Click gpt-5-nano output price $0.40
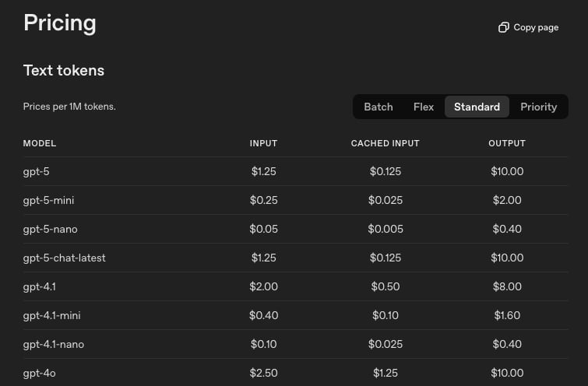The height and width of the screenshot is (386, 588). point(507,229)
